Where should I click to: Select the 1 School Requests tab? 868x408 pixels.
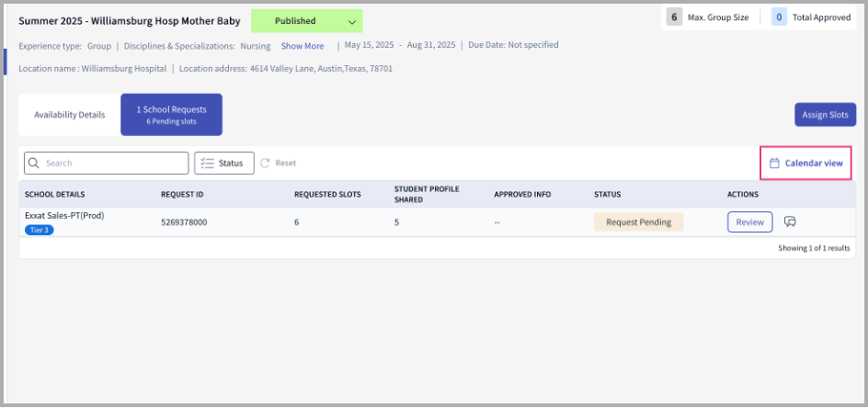pyautogui.click(x=172, y=115)
